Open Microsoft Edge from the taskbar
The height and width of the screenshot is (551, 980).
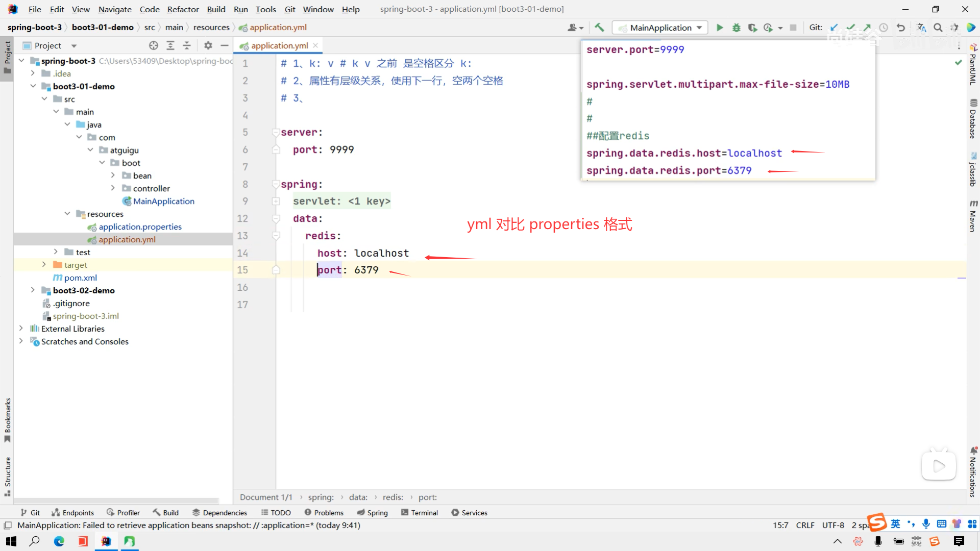59,541
